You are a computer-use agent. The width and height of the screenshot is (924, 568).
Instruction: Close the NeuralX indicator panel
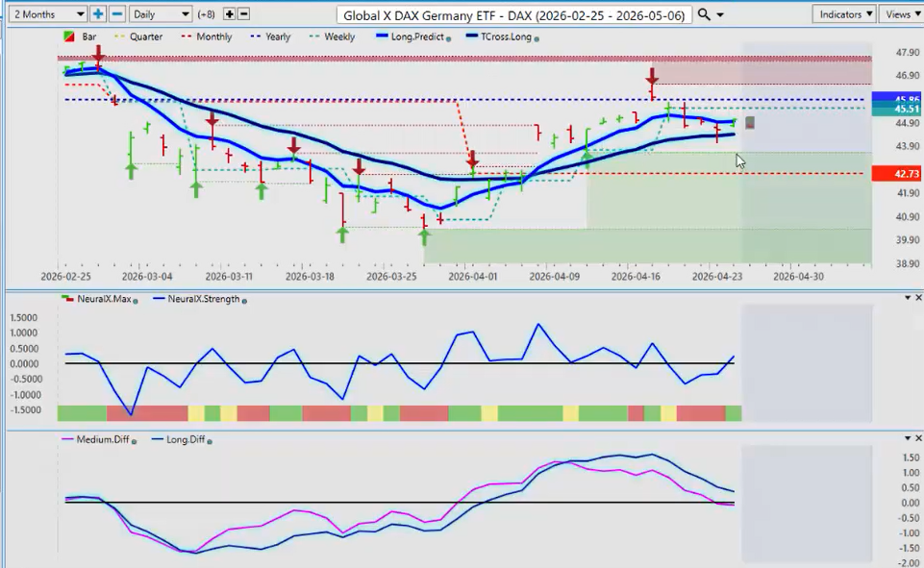pyautogui.click(x=916, y=298)
